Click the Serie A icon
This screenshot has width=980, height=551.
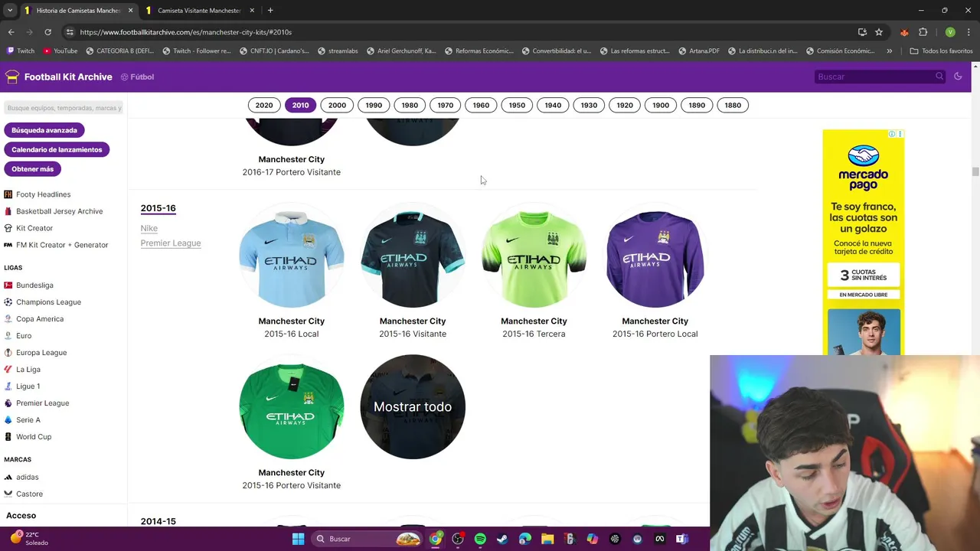(8, 419)
